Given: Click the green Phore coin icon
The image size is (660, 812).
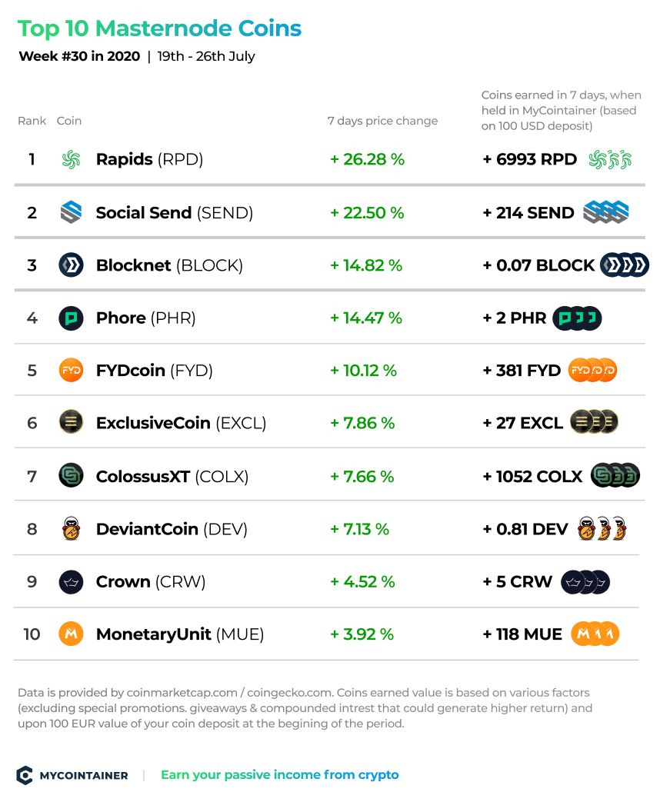Looking at the screenshot, I should pos(71,318).
